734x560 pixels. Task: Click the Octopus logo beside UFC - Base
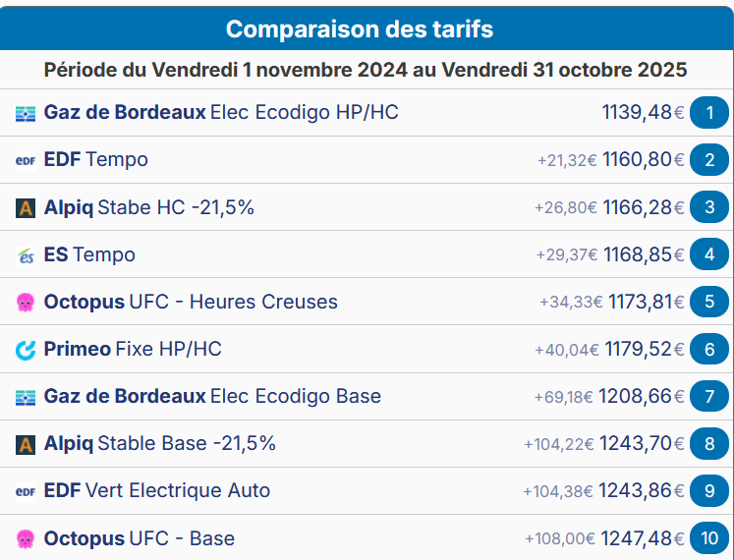26,538
